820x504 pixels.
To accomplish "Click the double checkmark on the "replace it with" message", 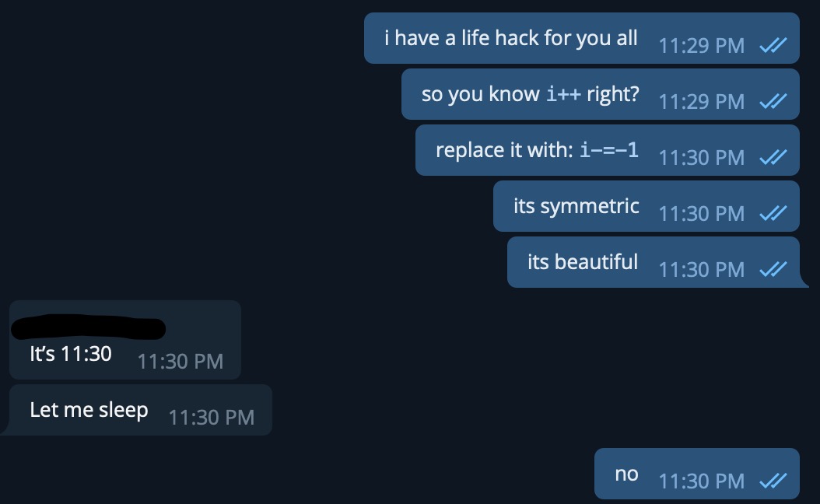I will point(773,158).
